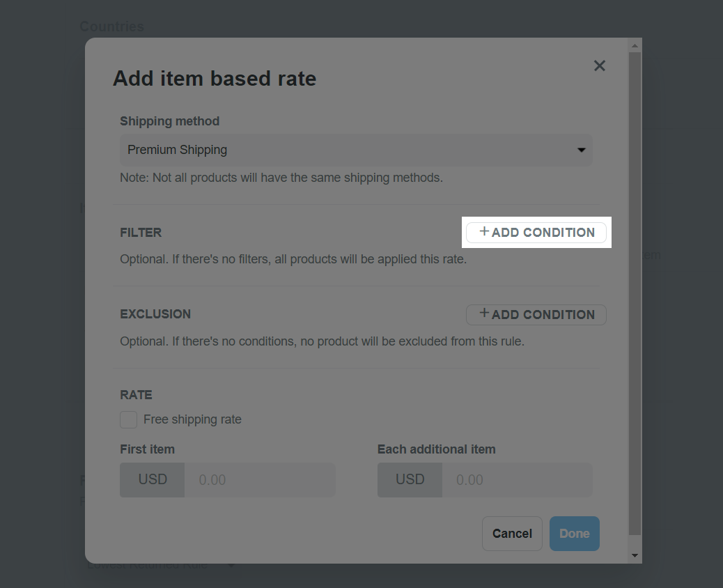Confirm with the Done button
The height and width of the screenshot is (588, 723).
(575, 534)
